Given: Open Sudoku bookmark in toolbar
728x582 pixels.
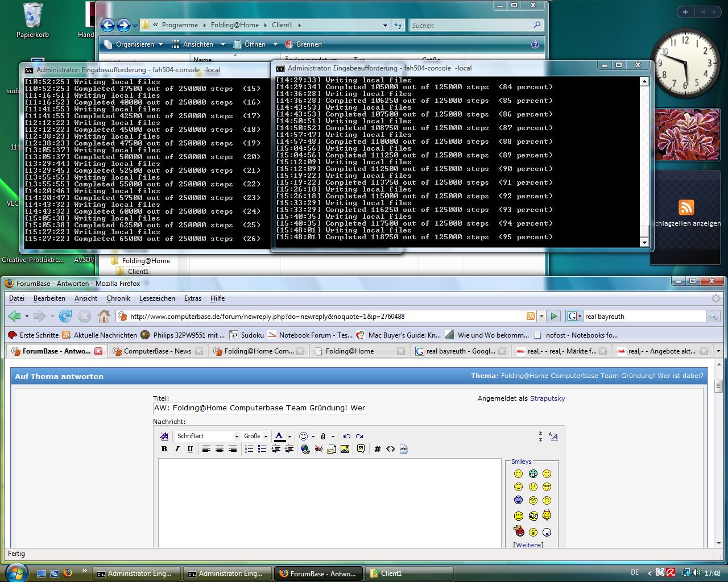Looking at the screenshot, I should (x=246, y=335).
